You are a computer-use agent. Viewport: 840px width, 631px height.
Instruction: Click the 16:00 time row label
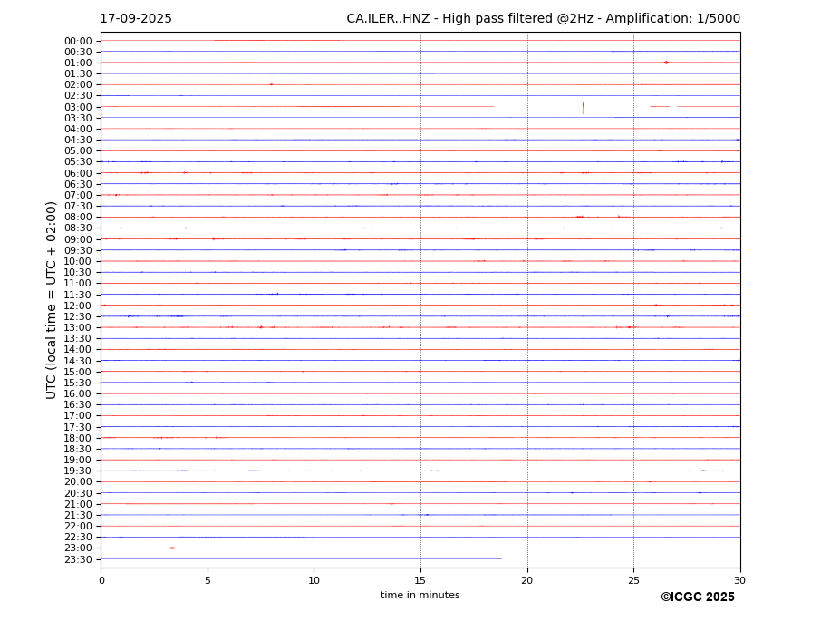[78, 394]
